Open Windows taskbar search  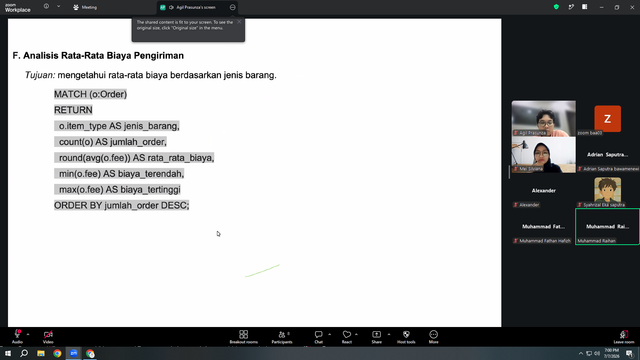(x=24, y=353)
